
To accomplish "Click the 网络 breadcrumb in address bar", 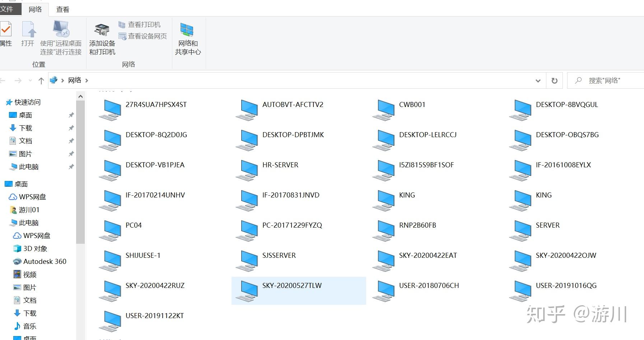I will point(75,80).
